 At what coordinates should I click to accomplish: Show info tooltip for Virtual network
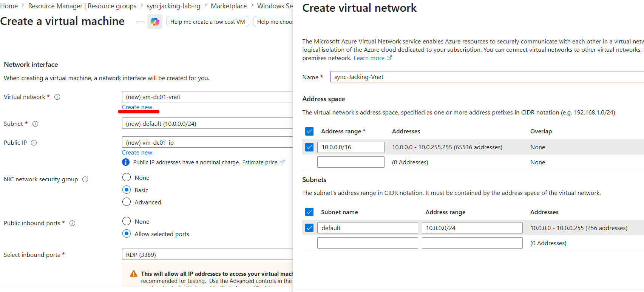point(57,97)
